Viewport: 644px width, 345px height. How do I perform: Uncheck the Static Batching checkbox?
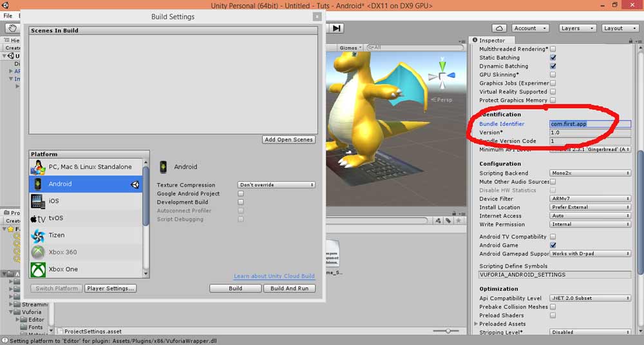click(x=553, y=57)
